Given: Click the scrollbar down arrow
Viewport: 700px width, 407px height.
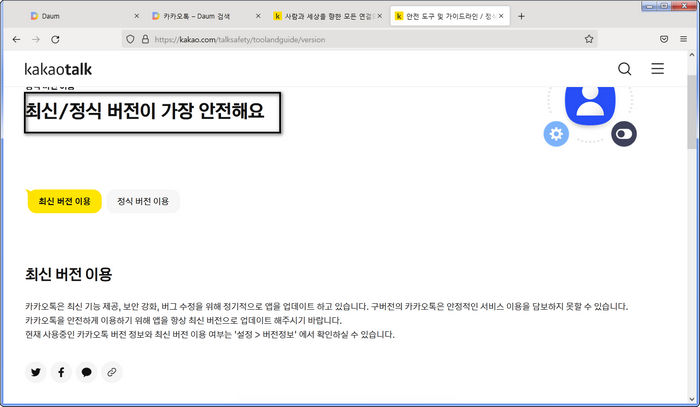Looking at the screenshot, I should pyautogui.click(x=692, y=399).
